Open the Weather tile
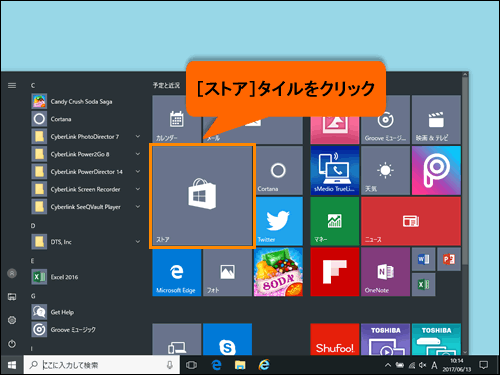Screen dimensions: 500x375 click(385, 170)
